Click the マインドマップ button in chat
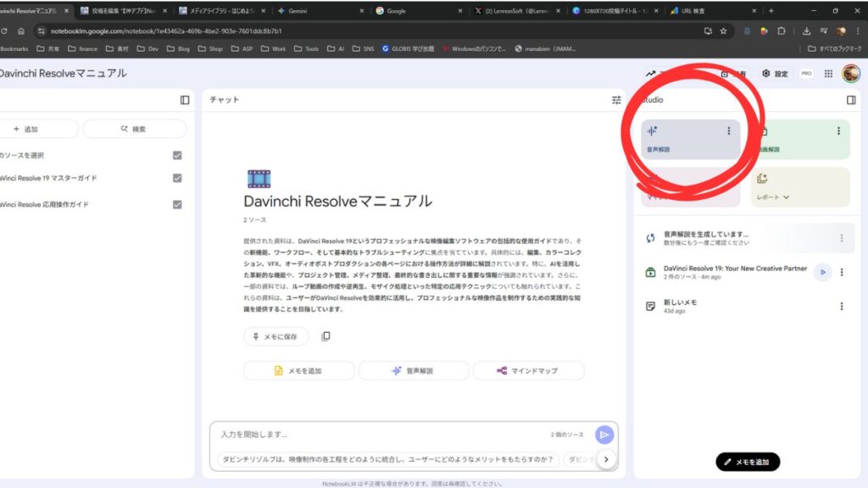The width and height of the screenshot is (868, 488). [529, 371]
